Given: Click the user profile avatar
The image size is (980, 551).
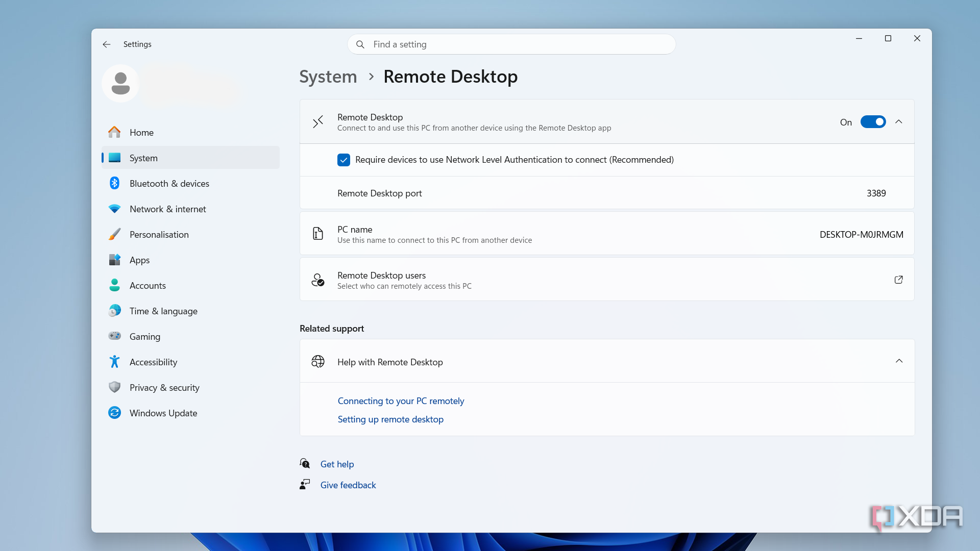Looking at the screenshot, I should click(x=121, y=83).
